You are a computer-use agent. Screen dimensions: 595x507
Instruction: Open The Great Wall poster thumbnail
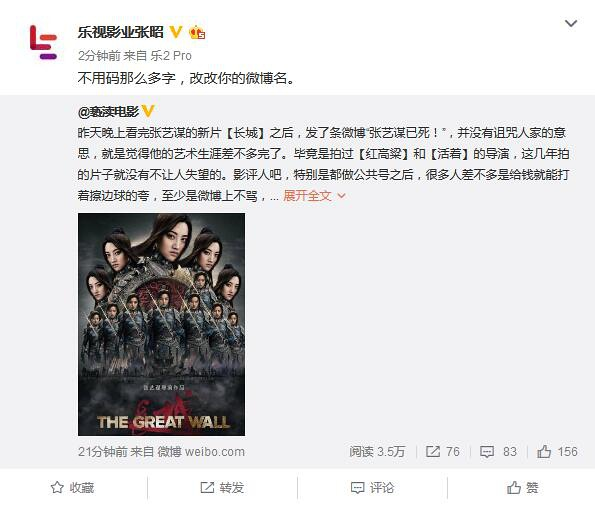coord(161,324)
